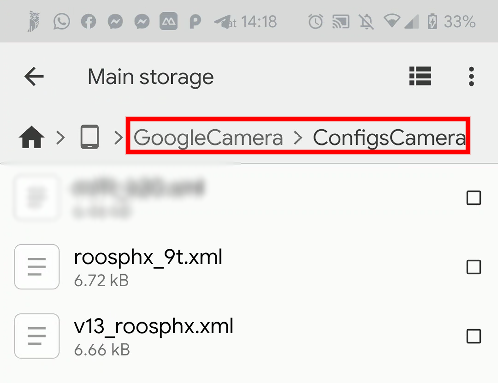Screen dimensions: 498x383
Task: Tap the v13_roosphx.xml file icon
Action: [37, 336]
